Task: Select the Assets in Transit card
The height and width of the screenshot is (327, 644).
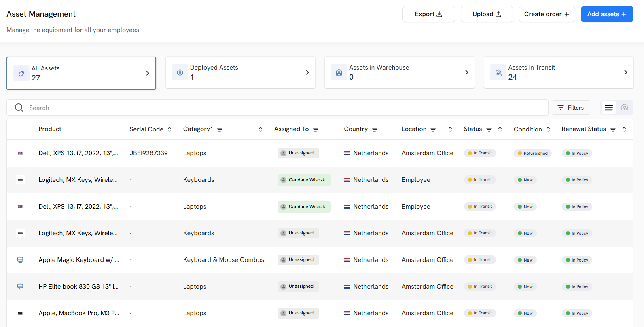Action: pos(558,72)
